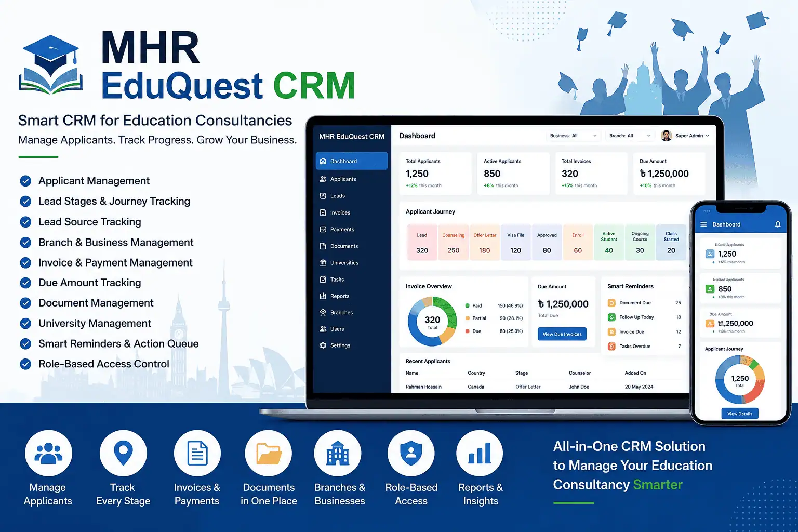Click the MHR EduQuest graduation cap logo
Screen dimensions: 798x532
(50, 65)
